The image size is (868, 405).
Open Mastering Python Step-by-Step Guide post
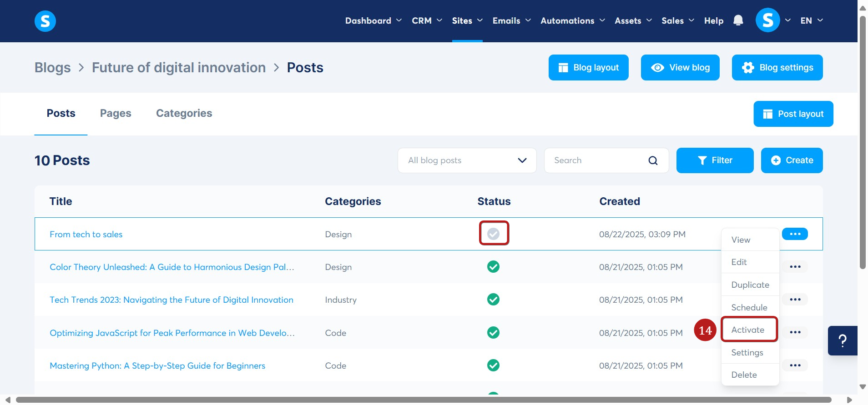click(x=157, y=366)
